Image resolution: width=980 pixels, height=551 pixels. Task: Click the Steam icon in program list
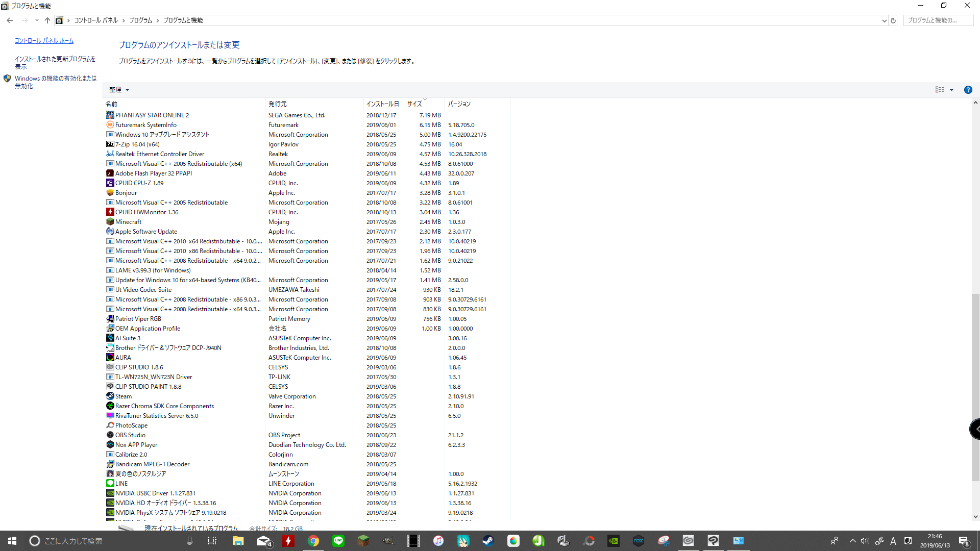110,396
